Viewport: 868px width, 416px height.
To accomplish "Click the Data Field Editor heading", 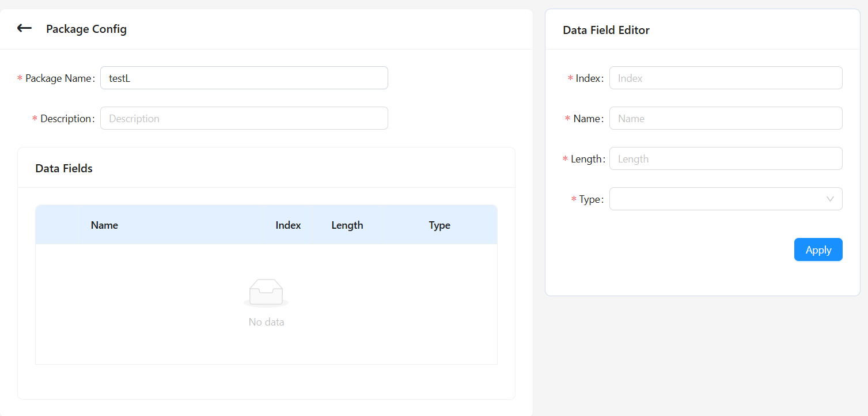I will coord(606,30).
